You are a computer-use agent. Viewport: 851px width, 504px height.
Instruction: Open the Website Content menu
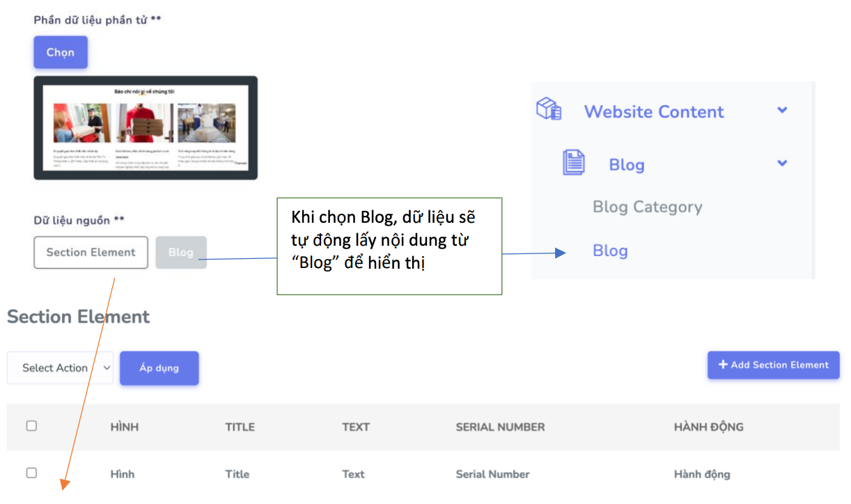coord(653,111)
